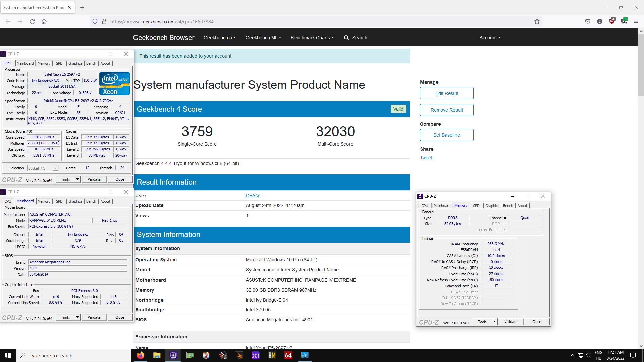This screenshot has width=644, height=362.
Task: Click the Edit Result button
Action: [446, 93]
